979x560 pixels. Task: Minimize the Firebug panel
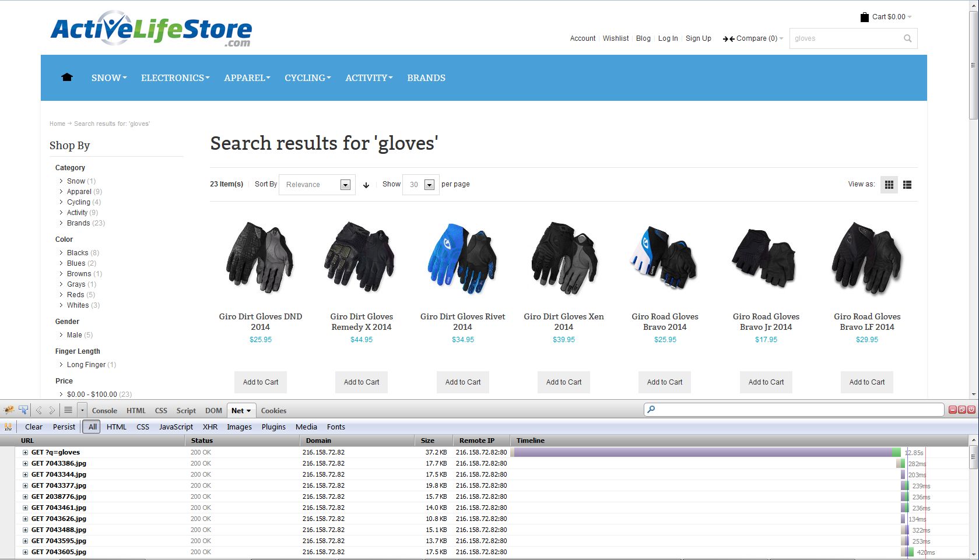pyautogui.click(x=953, y=410)
